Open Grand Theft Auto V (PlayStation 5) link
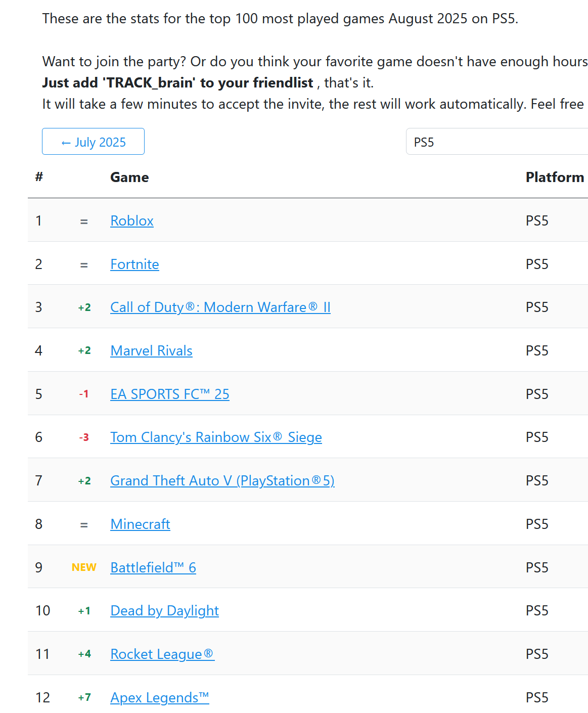588x713 pixels. tap(222, 481)
